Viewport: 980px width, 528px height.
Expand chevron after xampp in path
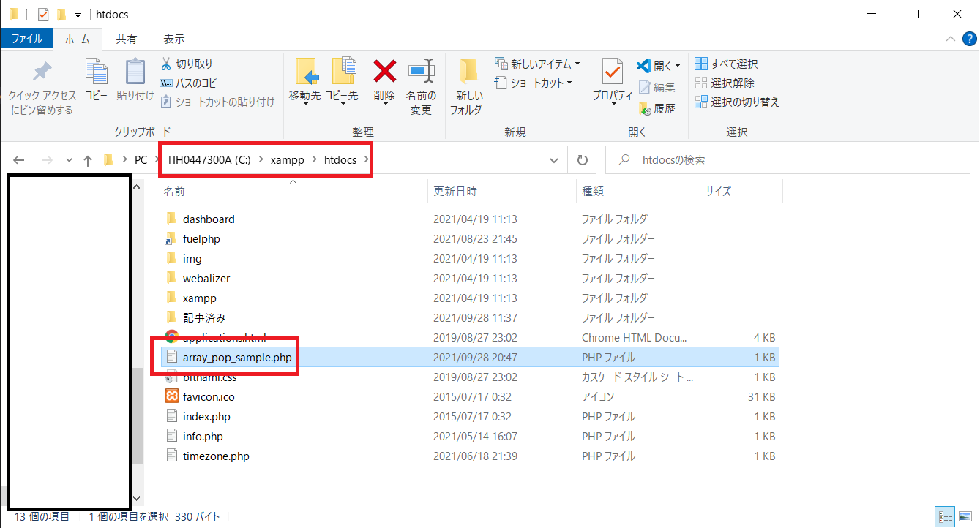click(313, 160)
